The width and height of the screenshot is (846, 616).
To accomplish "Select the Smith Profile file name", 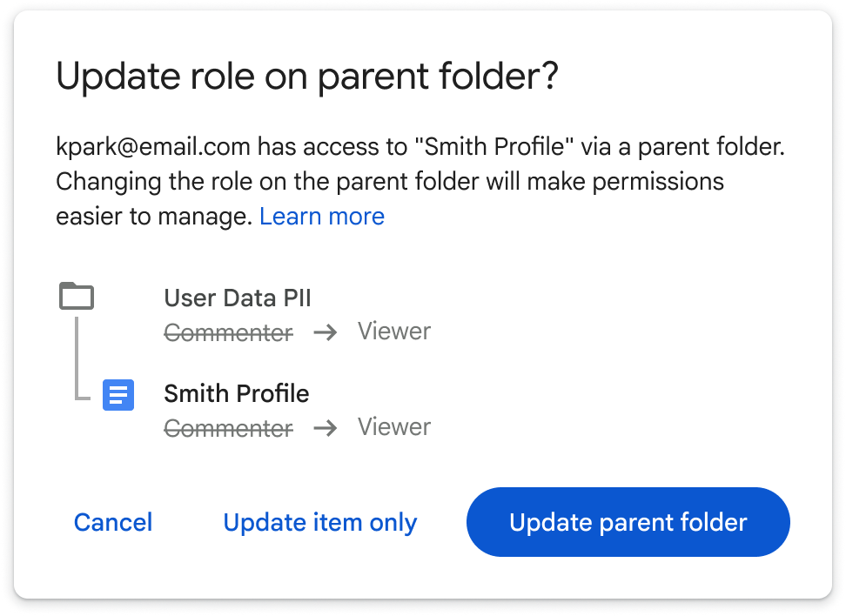I will 237,393.
